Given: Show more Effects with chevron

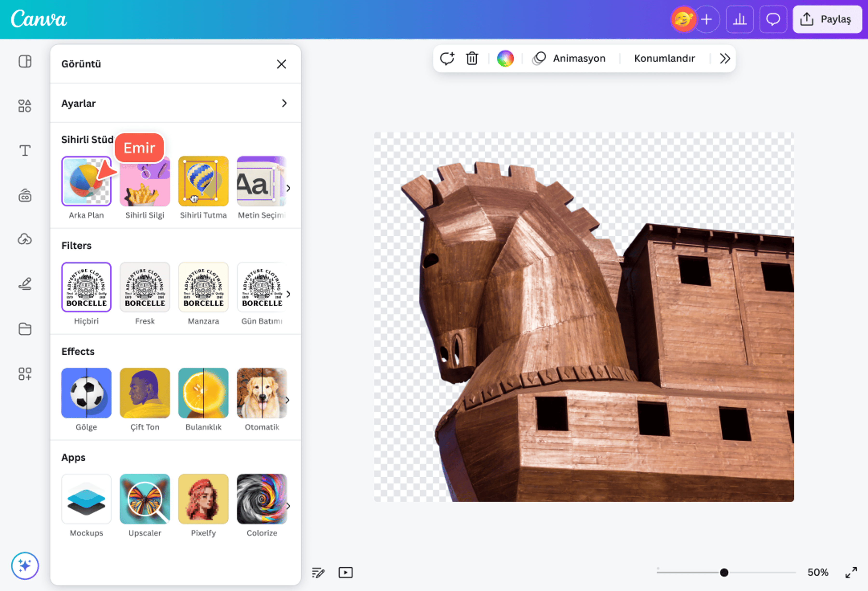Looking at the screenshot, I should 288,400.
